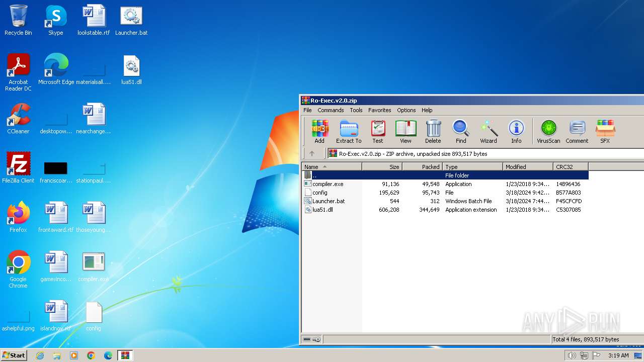The height and width of the screenshot is (362, 644).
Task: Click the taskbar clock showing 3:19 AM
Action: (x=618, y=355)
